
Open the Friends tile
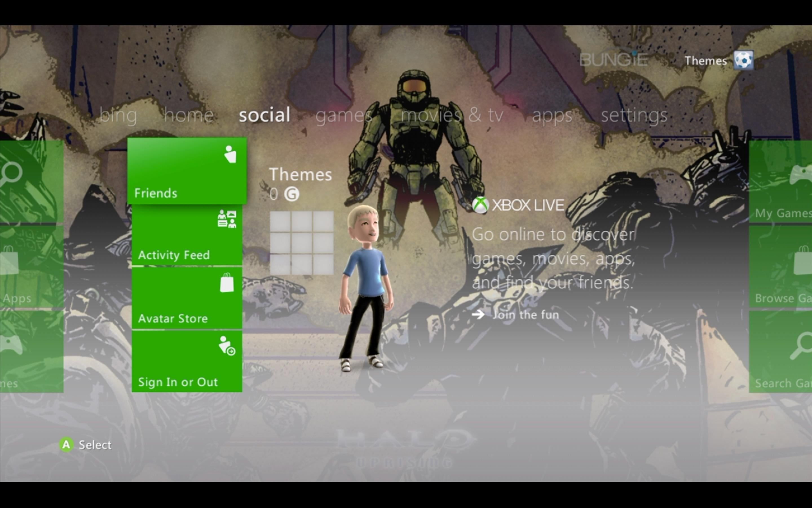187,171
